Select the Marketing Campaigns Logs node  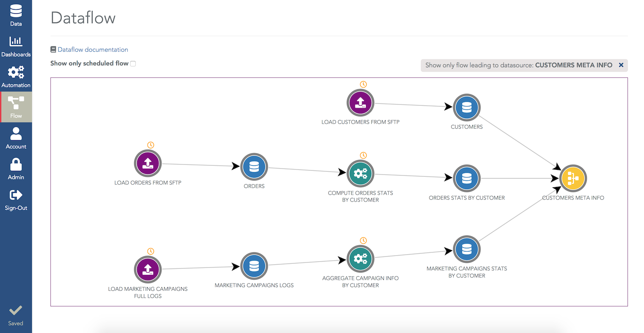[x=254, y=266]
